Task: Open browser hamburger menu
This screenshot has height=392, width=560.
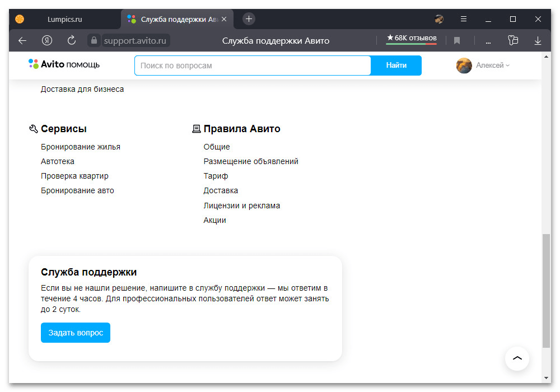Action: [x=464, y=19]
